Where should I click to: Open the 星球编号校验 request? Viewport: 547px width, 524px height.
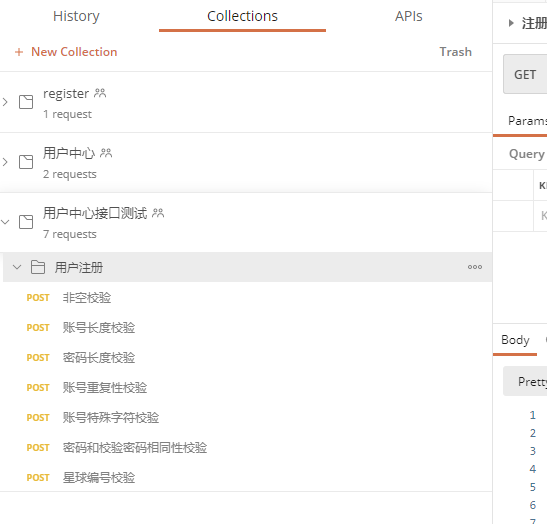click(99, 478)
